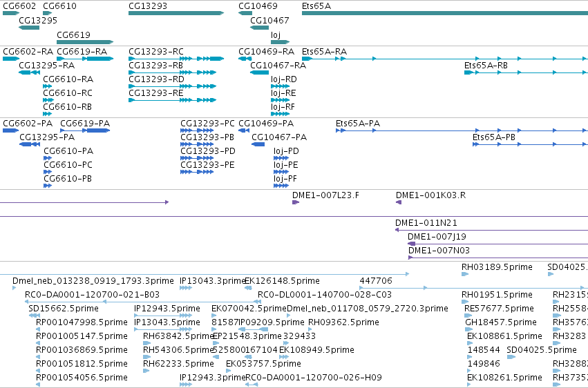The width and height of the screenshot is (588, 388).
Task: Select the CG10467-PA protein label
Action: (279, 137)
